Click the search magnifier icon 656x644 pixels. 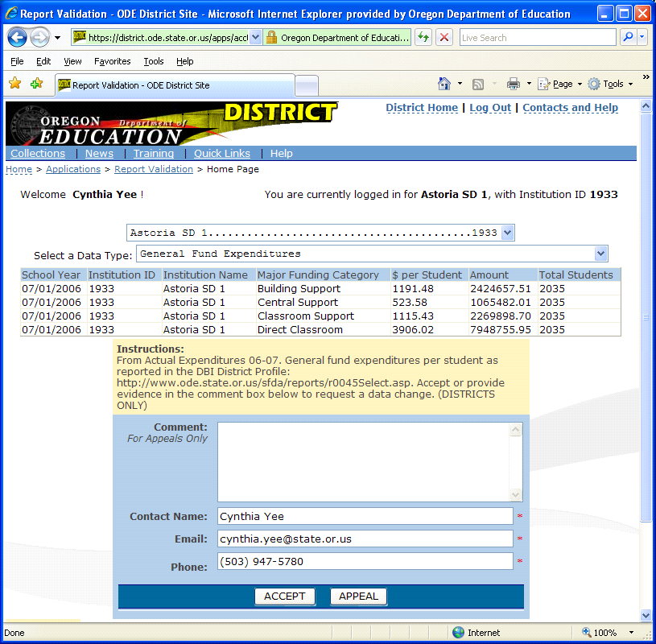click(628, 38)
